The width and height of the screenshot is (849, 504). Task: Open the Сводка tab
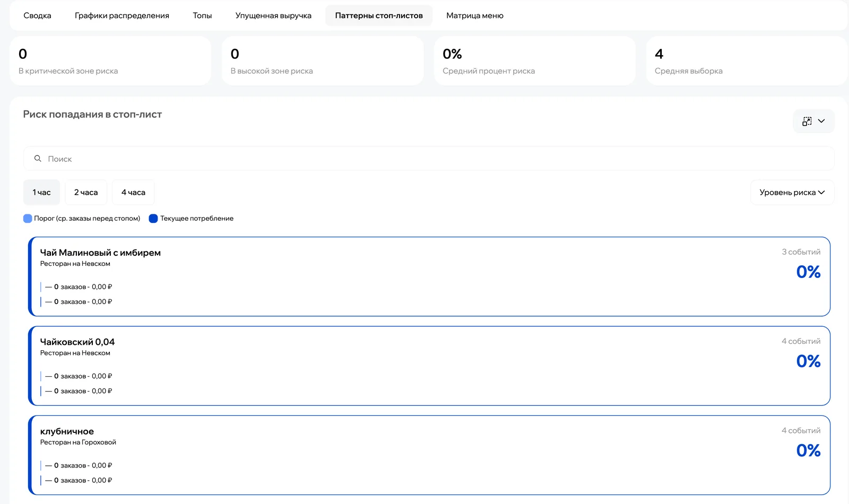(x=37, y=15)
